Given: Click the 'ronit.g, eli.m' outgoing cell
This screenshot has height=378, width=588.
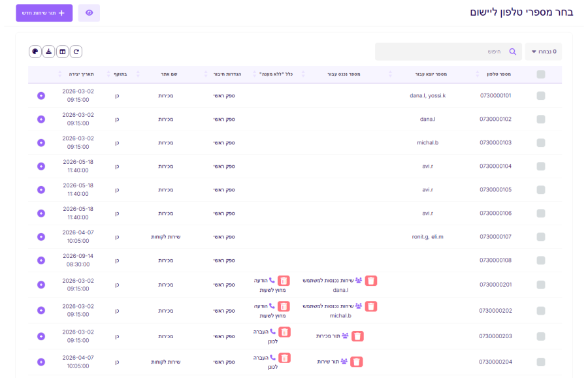Looking at the screenshot, I should tap(427, 237).
